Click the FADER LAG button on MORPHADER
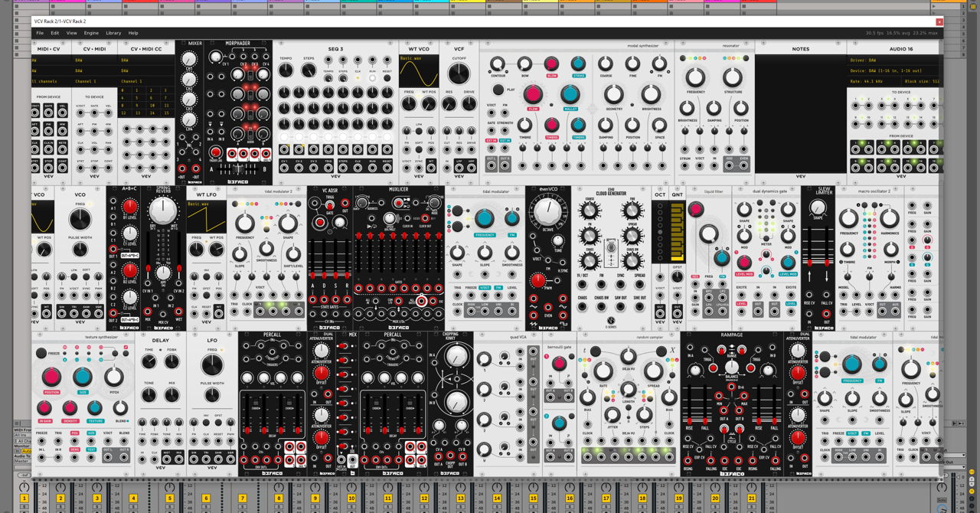Image resolution: width=980 pixels, height=513 pixels. click(217, 151)
